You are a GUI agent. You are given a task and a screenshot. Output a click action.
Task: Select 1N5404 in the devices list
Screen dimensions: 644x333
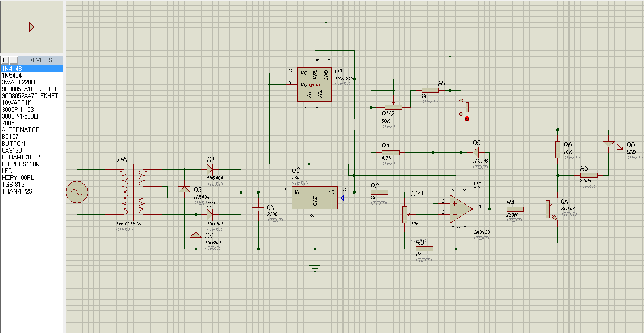coord(12,76)
